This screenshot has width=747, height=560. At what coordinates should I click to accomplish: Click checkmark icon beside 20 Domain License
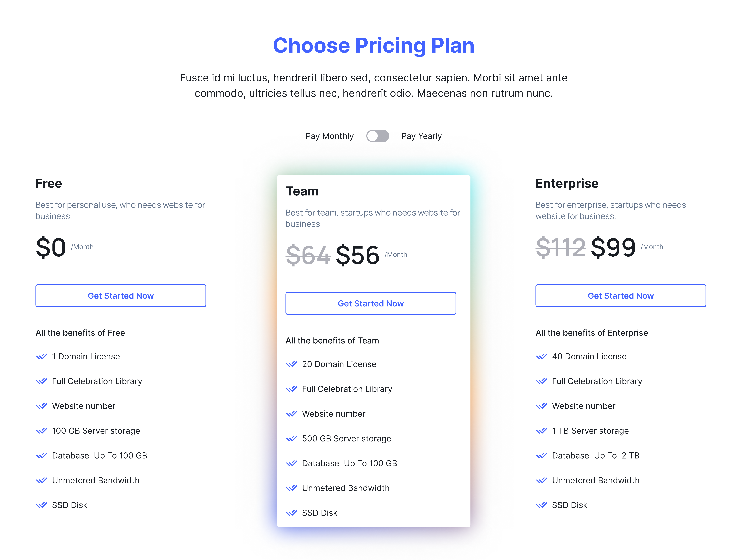(x=291, y=364)
